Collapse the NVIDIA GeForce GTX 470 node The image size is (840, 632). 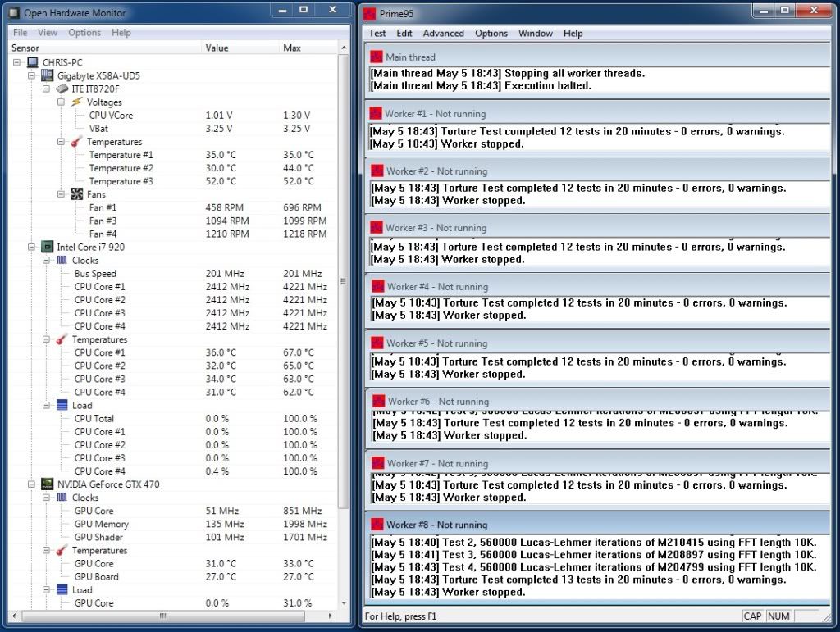(x=33, y=484)
